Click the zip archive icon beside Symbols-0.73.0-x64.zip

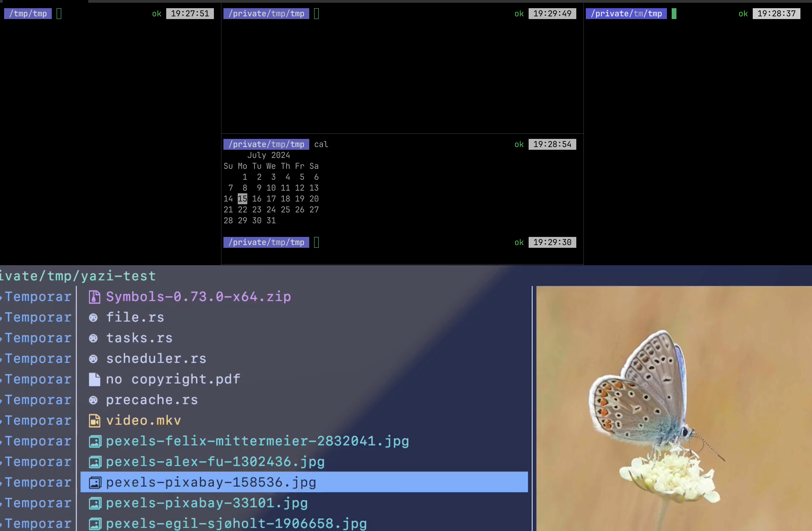[x=94, y=297]
